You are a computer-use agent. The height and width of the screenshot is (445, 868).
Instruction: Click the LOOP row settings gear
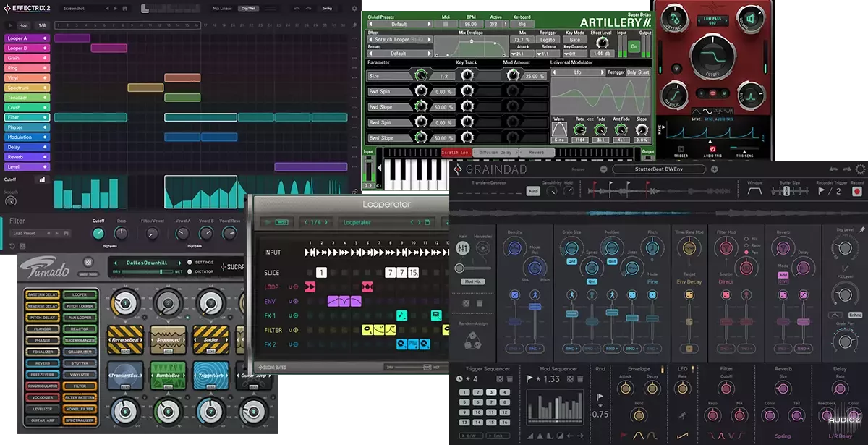point(295,287)
